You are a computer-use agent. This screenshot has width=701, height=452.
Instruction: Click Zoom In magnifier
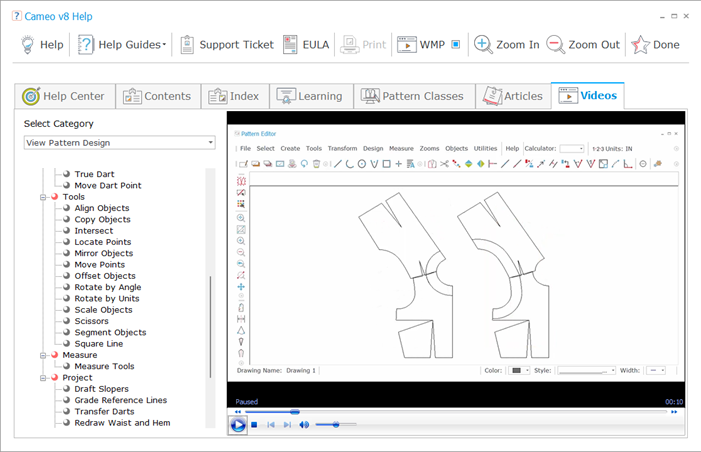pos(507,45)
